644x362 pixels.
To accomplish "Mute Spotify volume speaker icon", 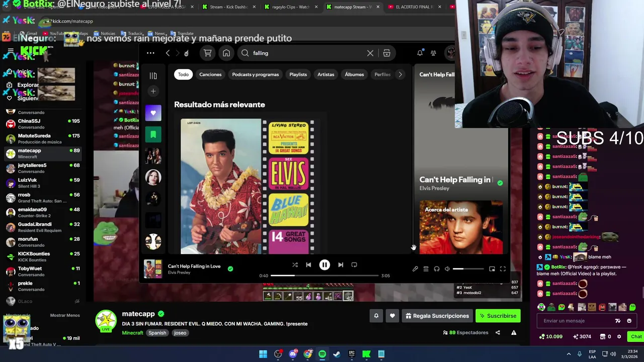I will click(447, 269).
